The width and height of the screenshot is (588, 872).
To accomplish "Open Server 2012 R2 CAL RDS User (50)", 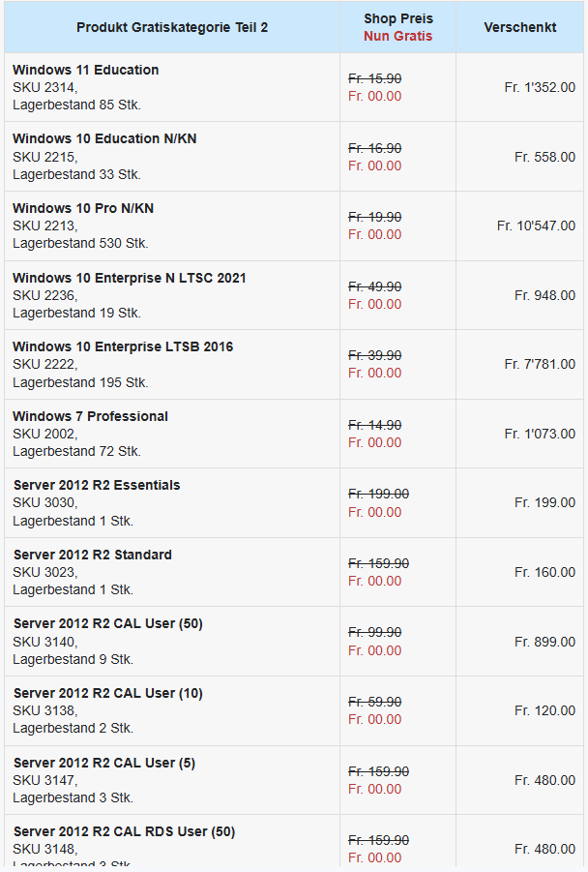I will pyautogui.click(x=124, y=831).
